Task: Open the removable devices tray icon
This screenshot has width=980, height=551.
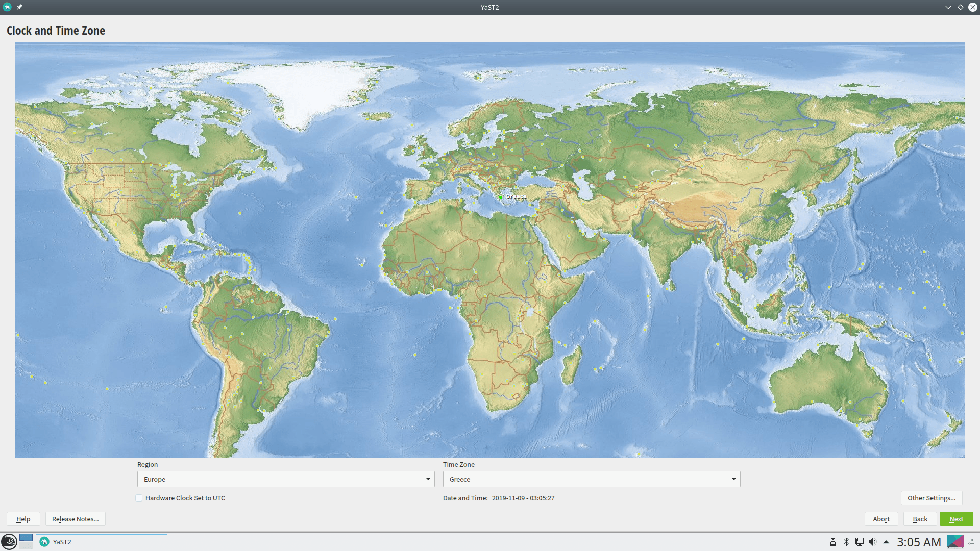Action: [833, 542]
